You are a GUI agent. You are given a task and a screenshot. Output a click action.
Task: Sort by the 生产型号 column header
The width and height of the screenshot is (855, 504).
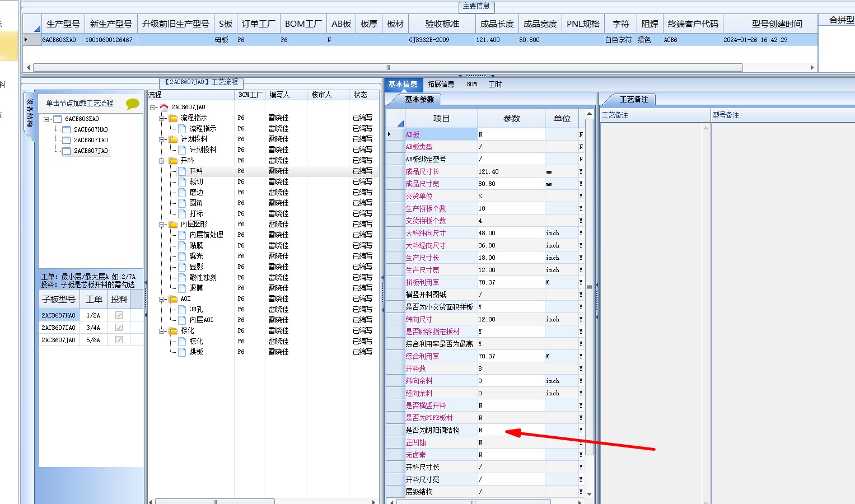63,24
